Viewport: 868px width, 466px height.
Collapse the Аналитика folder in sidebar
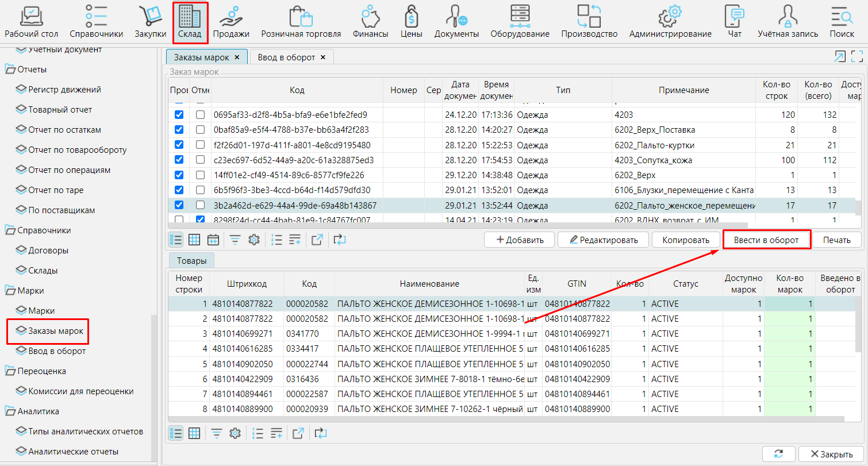tap(11, 411)
